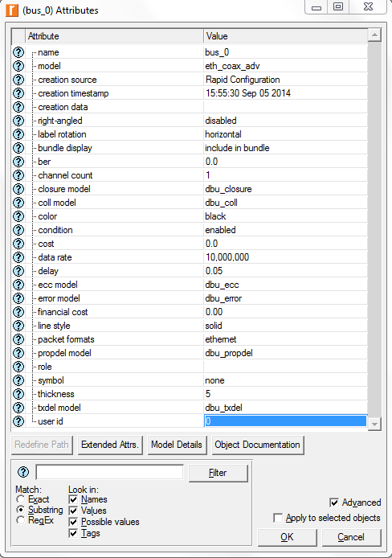This screenshot has width=392, height=558.
Task: Click the Value column header
Action: (286, 36)
